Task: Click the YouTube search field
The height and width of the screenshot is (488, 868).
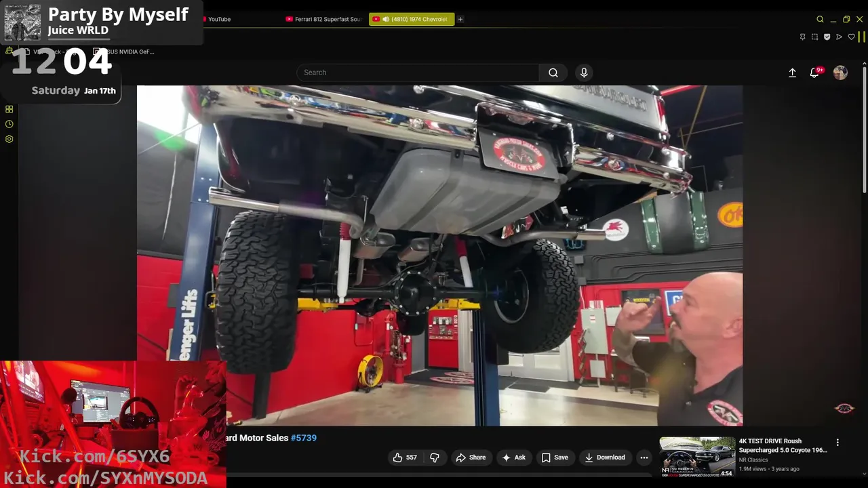Action: pyautogui.click(x=418, y=73)
